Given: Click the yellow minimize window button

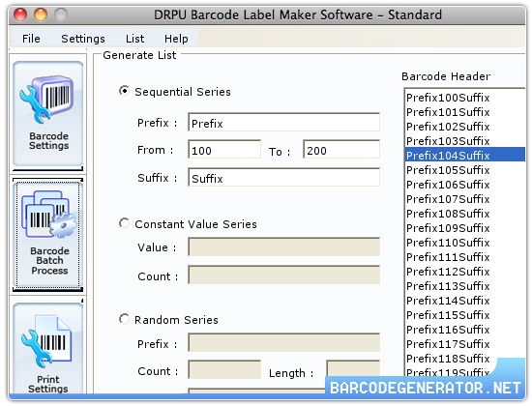Looking at the screenshot, I should click(x=41, y=14).
